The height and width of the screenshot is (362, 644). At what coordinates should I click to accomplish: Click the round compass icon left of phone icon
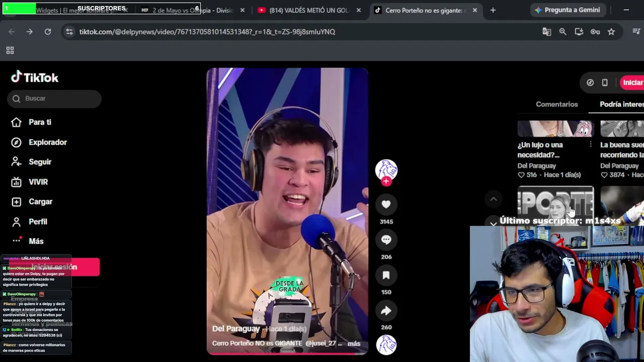(590, 82)
